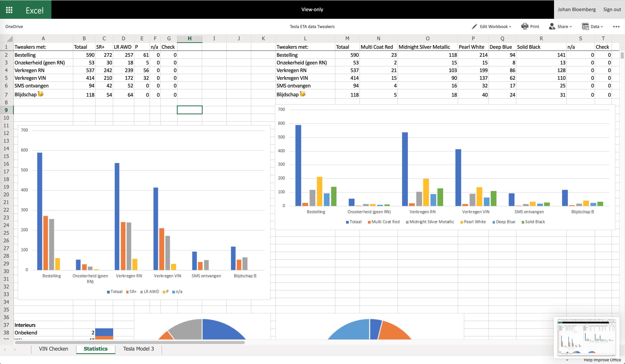This screenshot has height=364, width=625.
Task: Click the Johan Bloemberg account name
Action: [577, 9]
